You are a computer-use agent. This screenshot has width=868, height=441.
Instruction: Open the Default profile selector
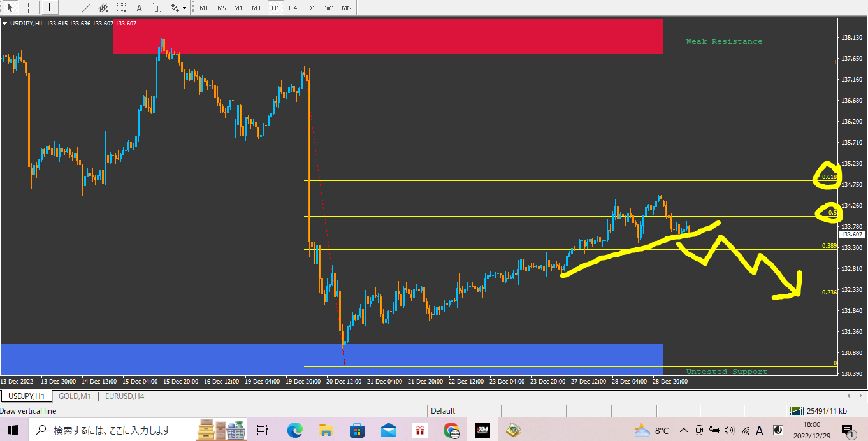443,410
